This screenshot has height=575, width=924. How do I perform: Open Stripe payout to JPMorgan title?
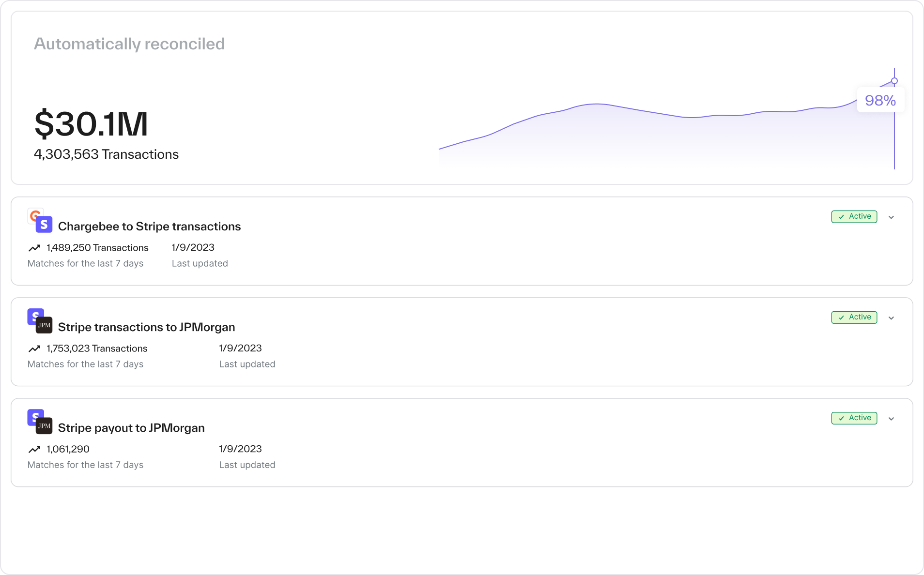coord(131,428)
